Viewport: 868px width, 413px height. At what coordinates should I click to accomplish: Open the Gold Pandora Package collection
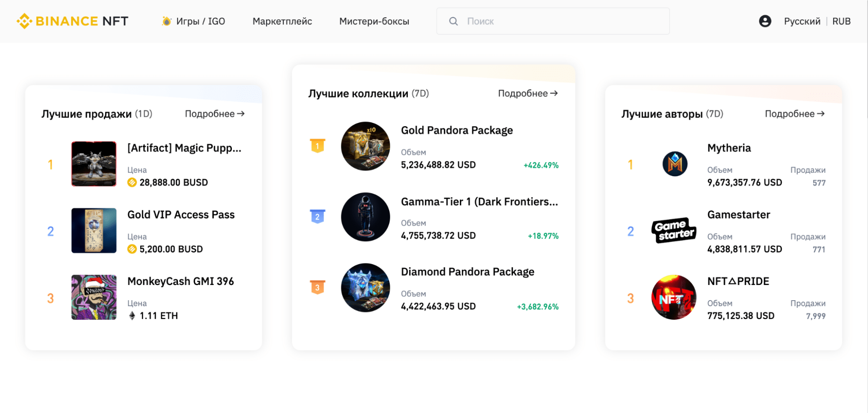pyautogui.click(x=365, y=146)
